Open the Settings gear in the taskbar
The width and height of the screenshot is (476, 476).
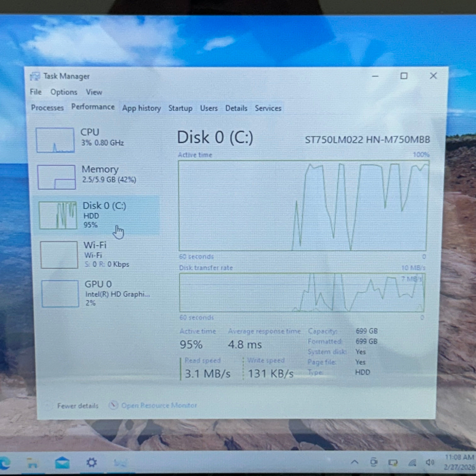point(92,462)
